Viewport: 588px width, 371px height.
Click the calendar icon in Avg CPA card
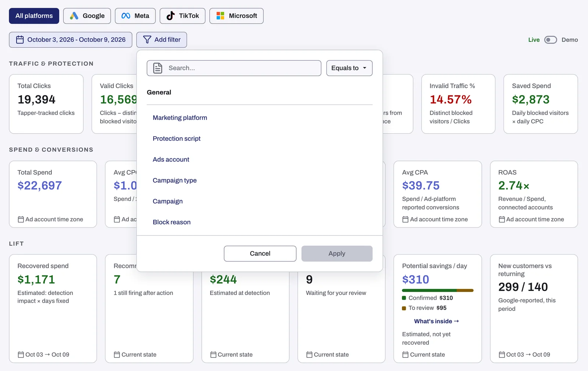(x=405, y=219)
